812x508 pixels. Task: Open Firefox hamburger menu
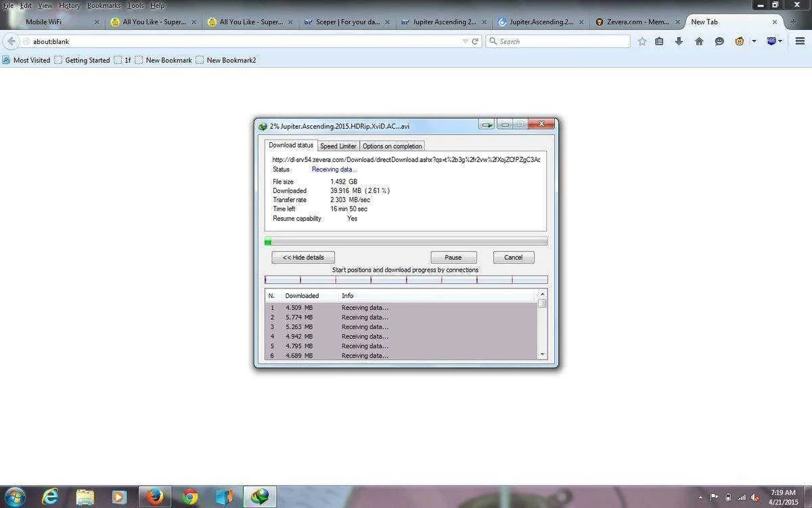pyautogui.click(x=800, y=41)
